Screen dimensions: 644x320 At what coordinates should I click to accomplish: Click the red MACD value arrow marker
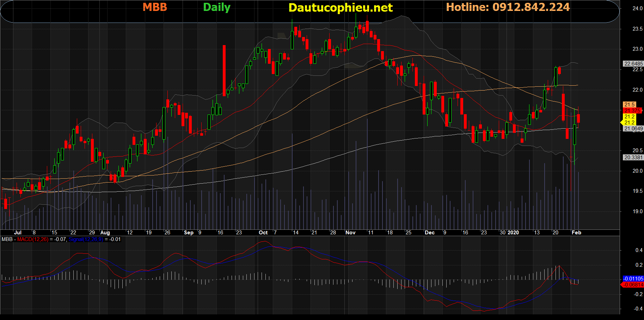pos(622,285)
